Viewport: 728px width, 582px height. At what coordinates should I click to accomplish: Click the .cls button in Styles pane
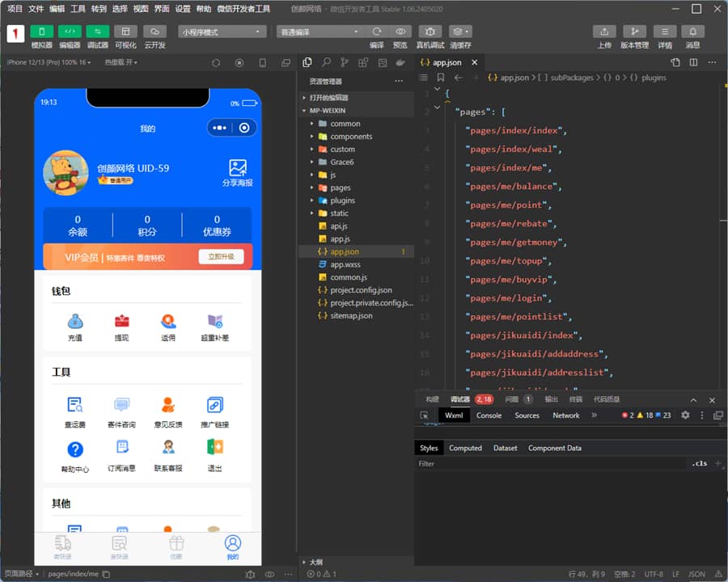699,464
